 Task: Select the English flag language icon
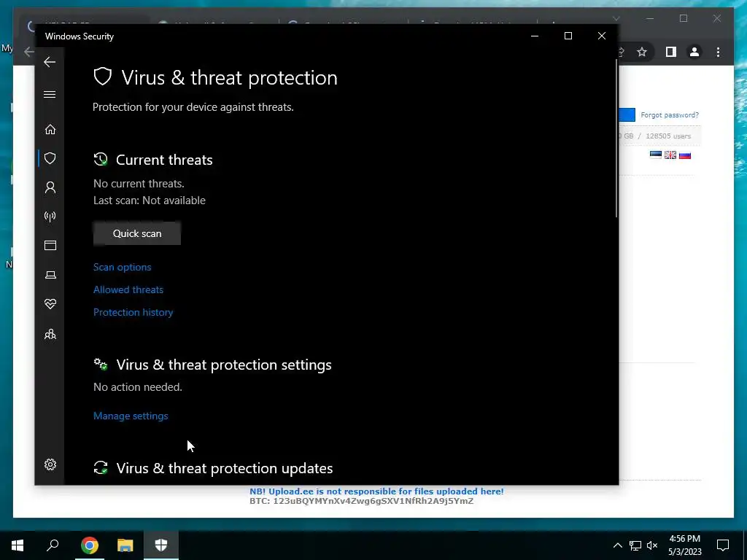(670, 155)
